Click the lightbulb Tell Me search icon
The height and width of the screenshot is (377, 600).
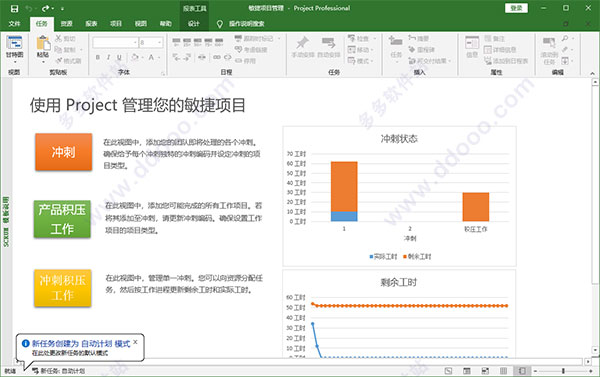click(220, 24)
